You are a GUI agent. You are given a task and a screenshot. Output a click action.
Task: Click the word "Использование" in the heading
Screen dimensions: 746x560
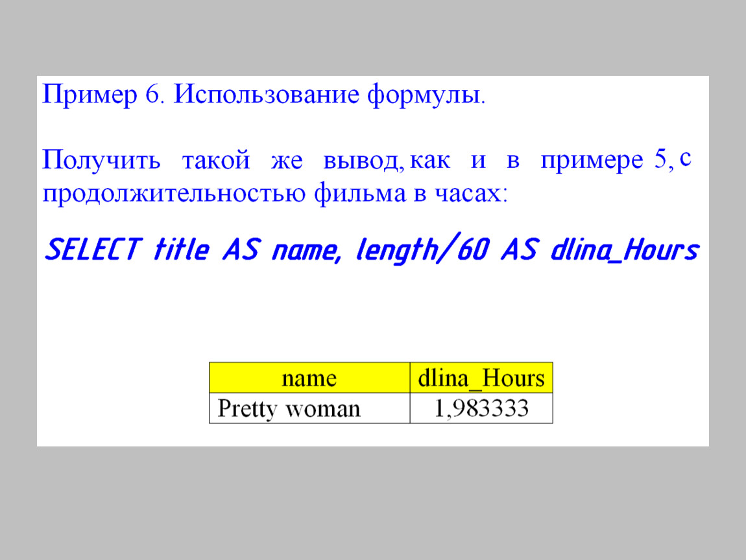pyautogui.click(x=266, y=96)
